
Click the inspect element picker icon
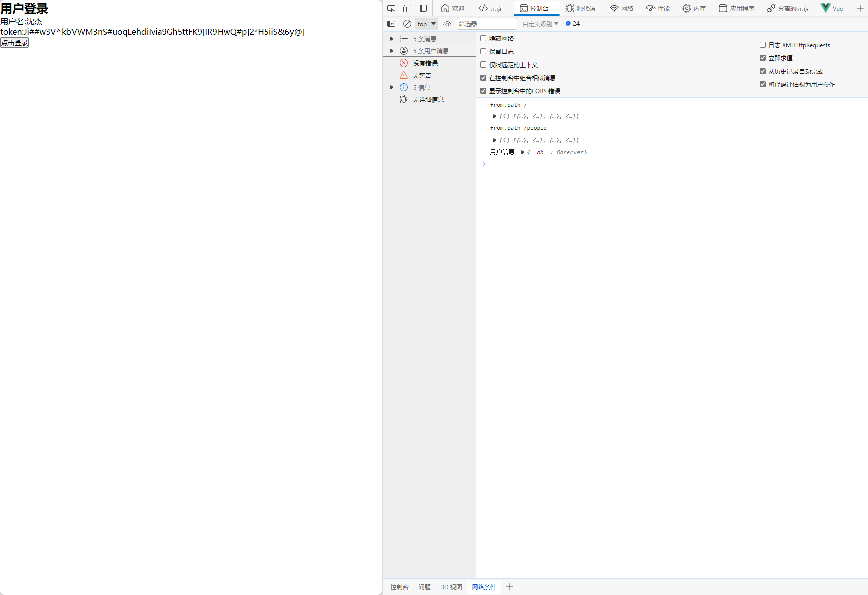[391, 8]
